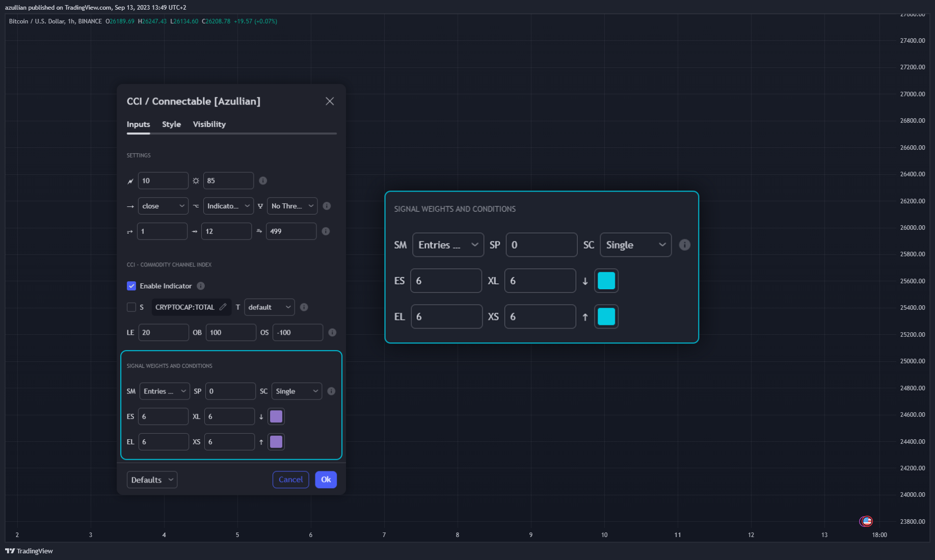The image size is (935, 560).
Task: Click the info icon beside the 85 field
Action: 263,180
